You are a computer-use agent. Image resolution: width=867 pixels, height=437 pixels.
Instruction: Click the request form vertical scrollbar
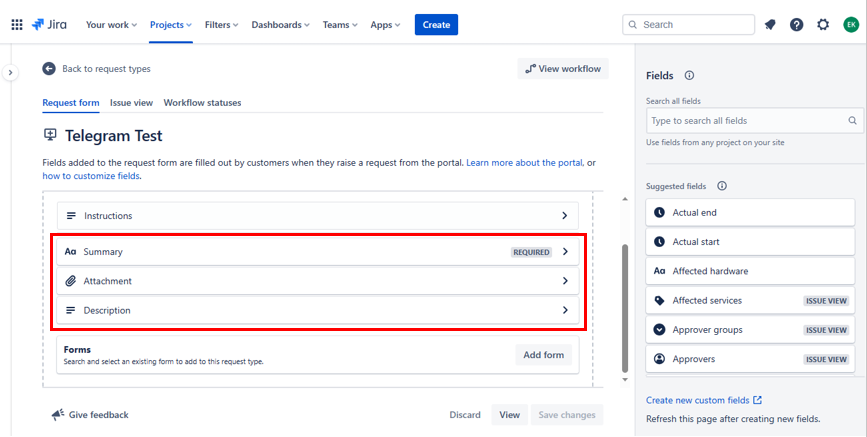[625, 300]
